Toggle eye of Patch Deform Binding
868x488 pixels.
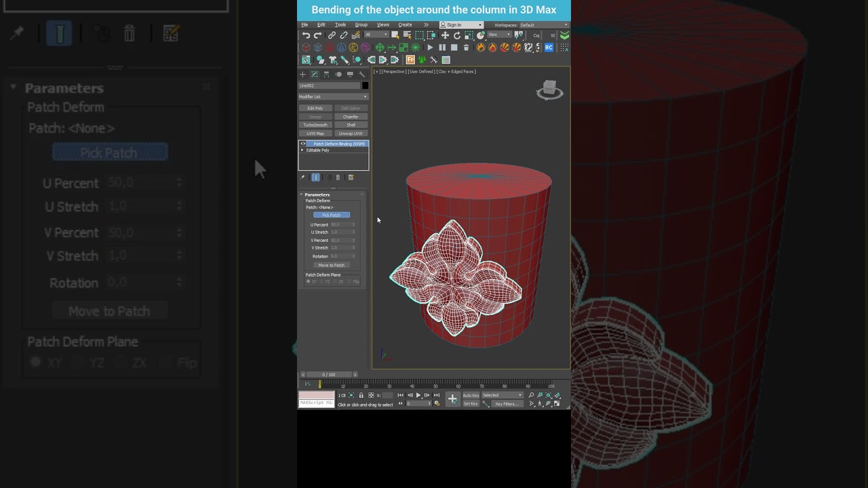pyautogui.click(x=303, y=144)
